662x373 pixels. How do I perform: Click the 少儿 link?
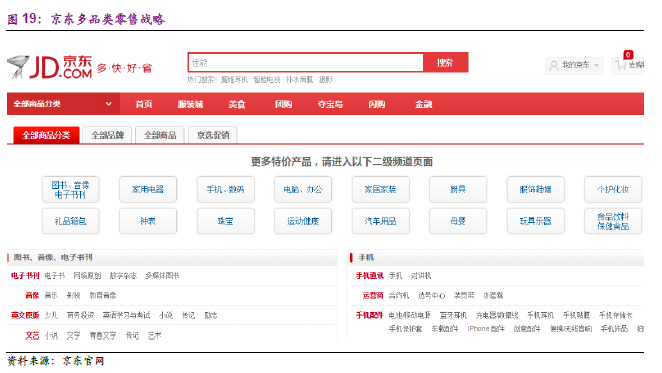(x=51, y=315)
